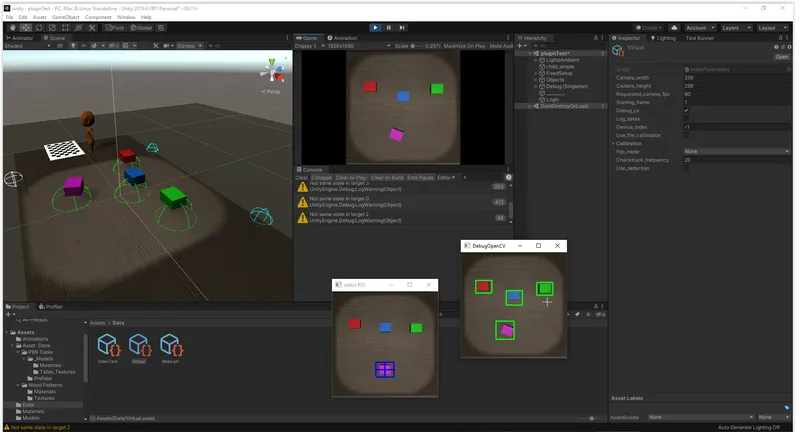This screenshot has height=432, width=800.
Task: Open the Account dropdown
Action: 700,28
